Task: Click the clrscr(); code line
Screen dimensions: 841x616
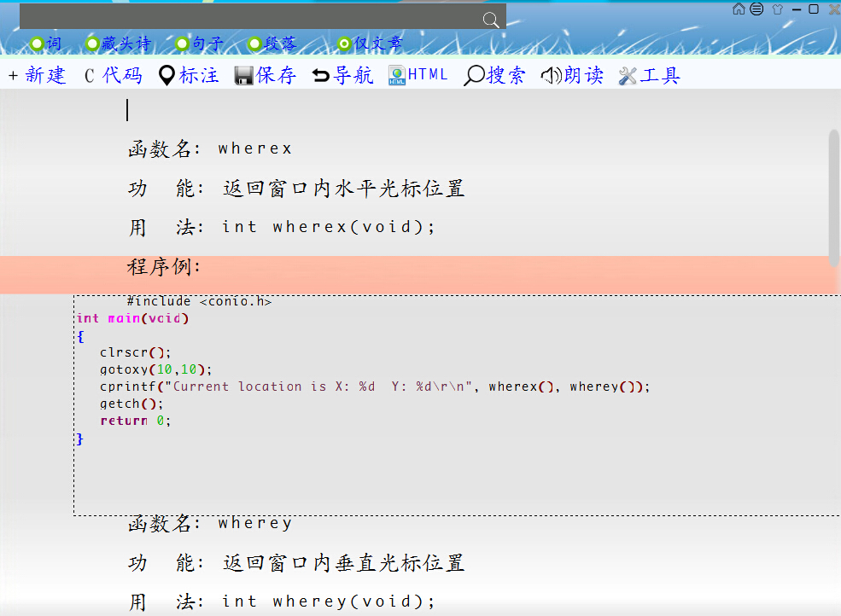Action: tap(135, 352)
